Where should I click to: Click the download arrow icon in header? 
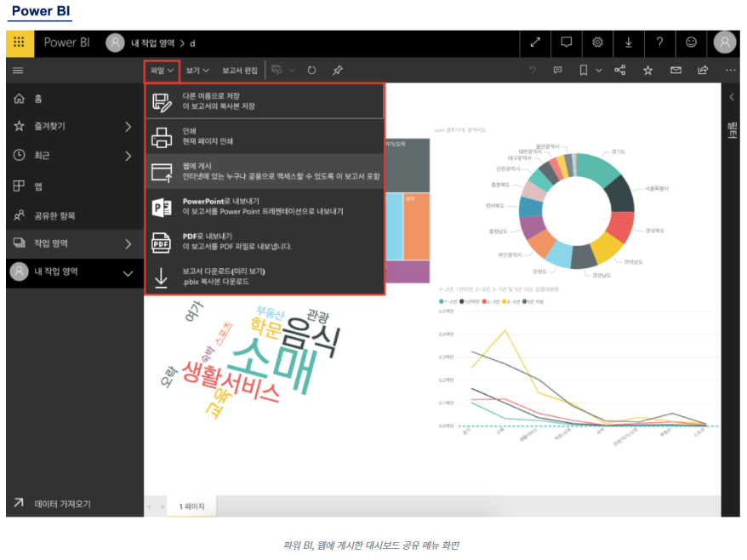pos(629,43)
